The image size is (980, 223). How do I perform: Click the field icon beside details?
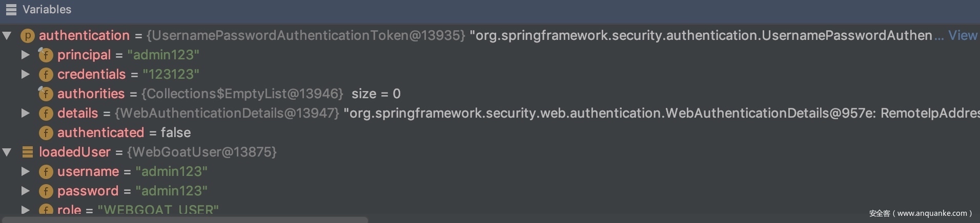point(46,114)
